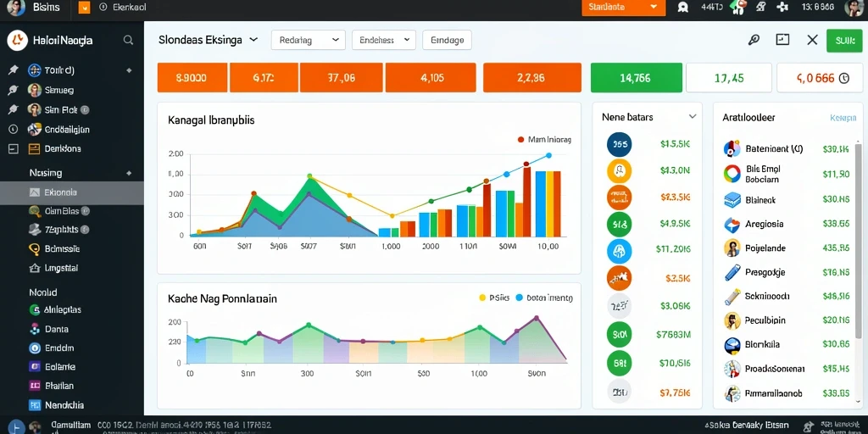Expand the Nene batars panel chevron
Viewport: 868px width, 434px height.
tap(692, 117)
